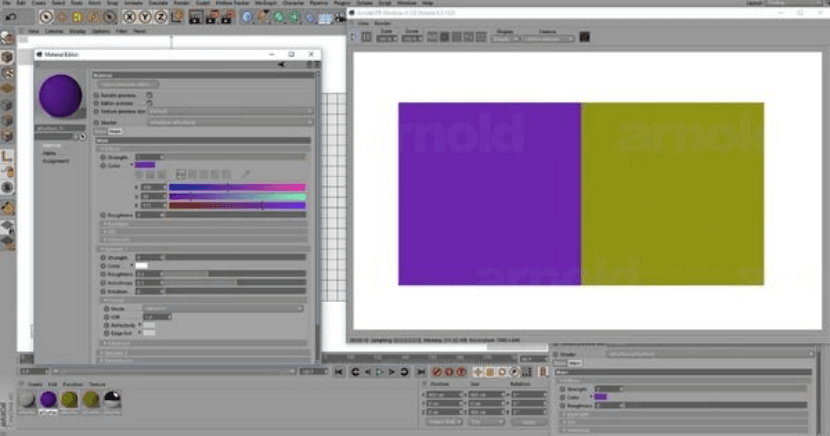Toggle the Anisotropy animation circle

click(103, 283)
